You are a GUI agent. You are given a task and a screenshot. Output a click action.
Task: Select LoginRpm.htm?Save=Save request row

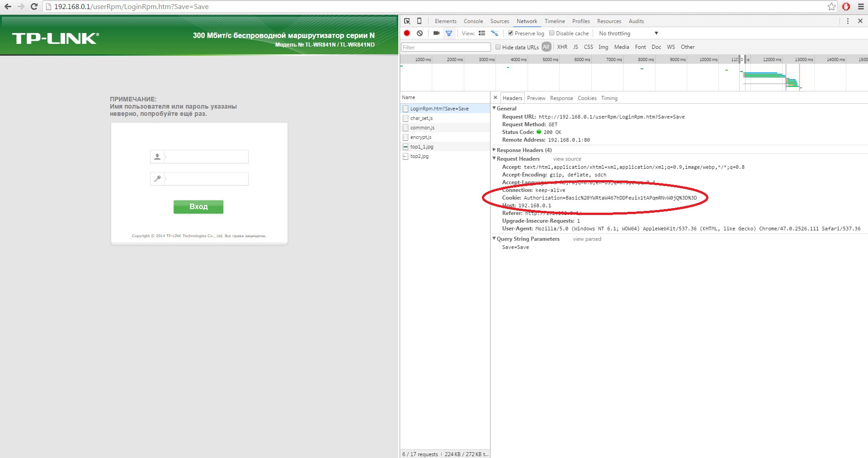(445, 109)
